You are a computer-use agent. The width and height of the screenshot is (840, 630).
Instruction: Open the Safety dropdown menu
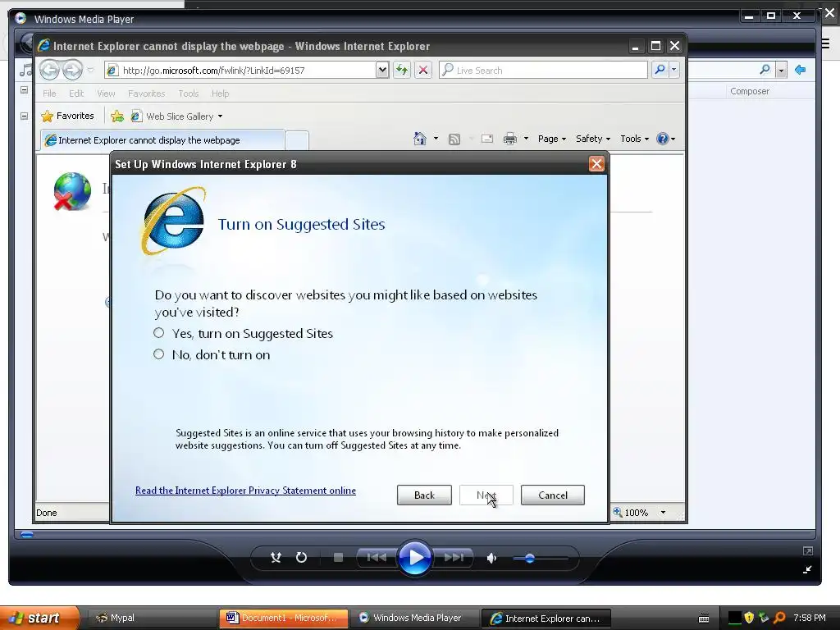point(593,139)
